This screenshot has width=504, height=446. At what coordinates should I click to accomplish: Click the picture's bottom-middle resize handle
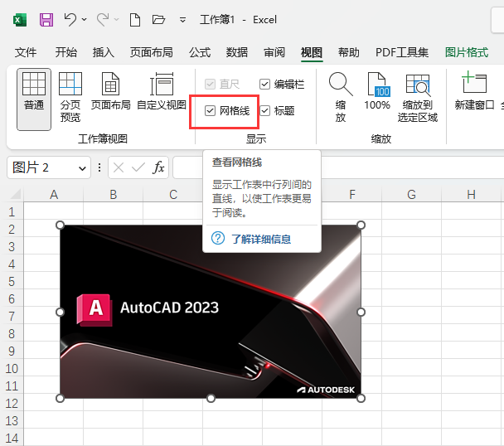tap(211, 399)
